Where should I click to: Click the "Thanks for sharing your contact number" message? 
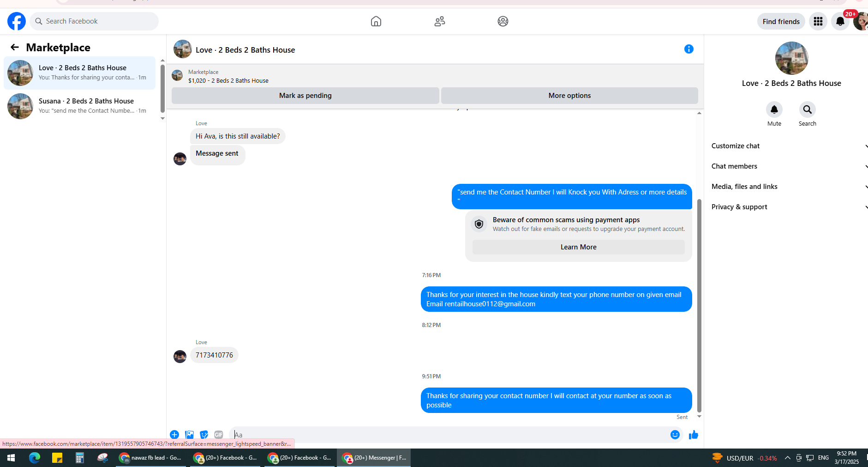[x=556, y=400]
